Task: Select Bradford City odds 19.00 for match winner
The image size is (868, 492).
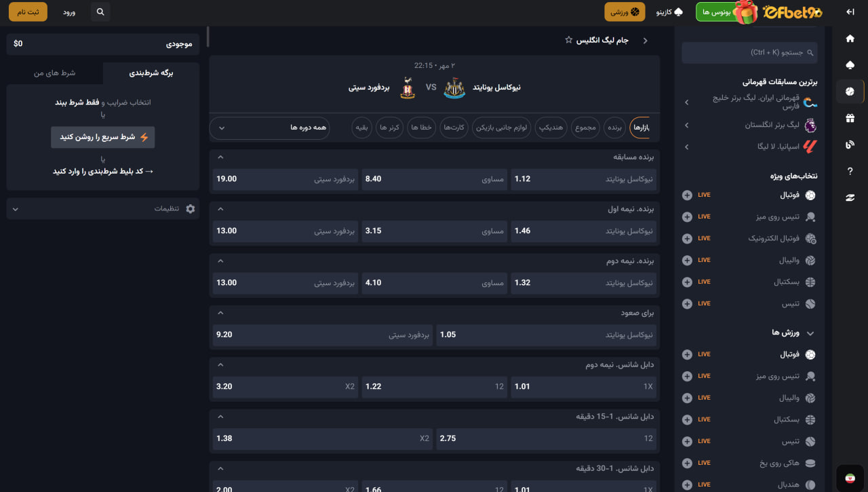Action: [284, 179]
